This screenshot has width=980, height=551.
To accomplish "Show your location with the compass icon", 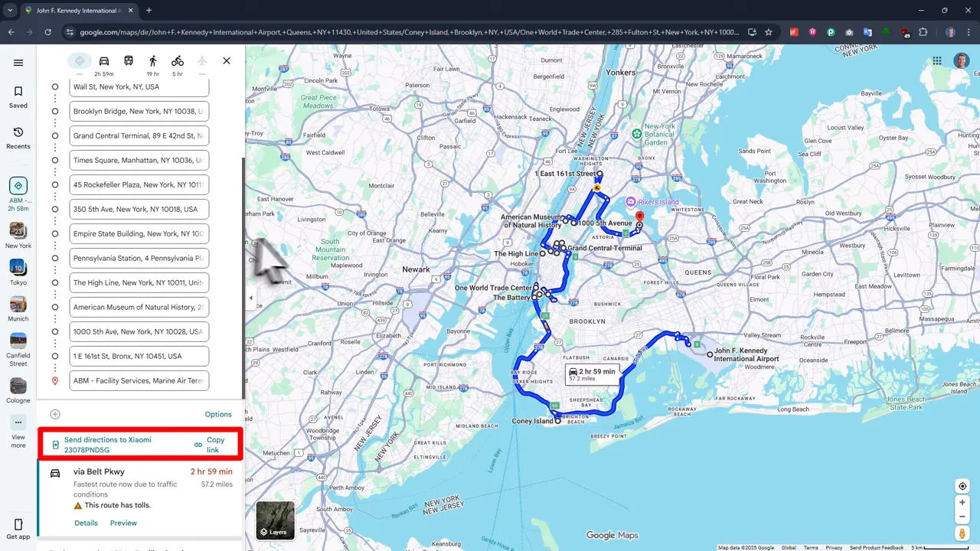I will (962, 486).
